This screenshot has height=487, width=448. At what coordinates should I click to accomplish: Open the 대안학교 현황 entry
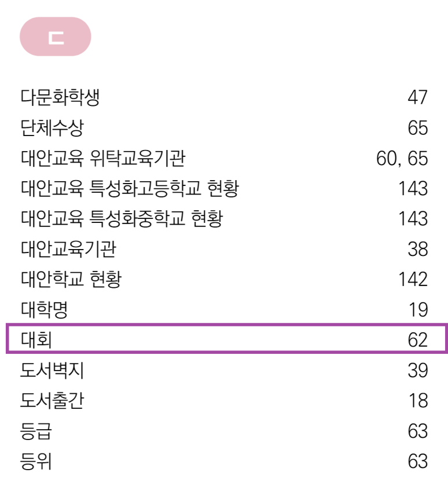coord(71,280)
